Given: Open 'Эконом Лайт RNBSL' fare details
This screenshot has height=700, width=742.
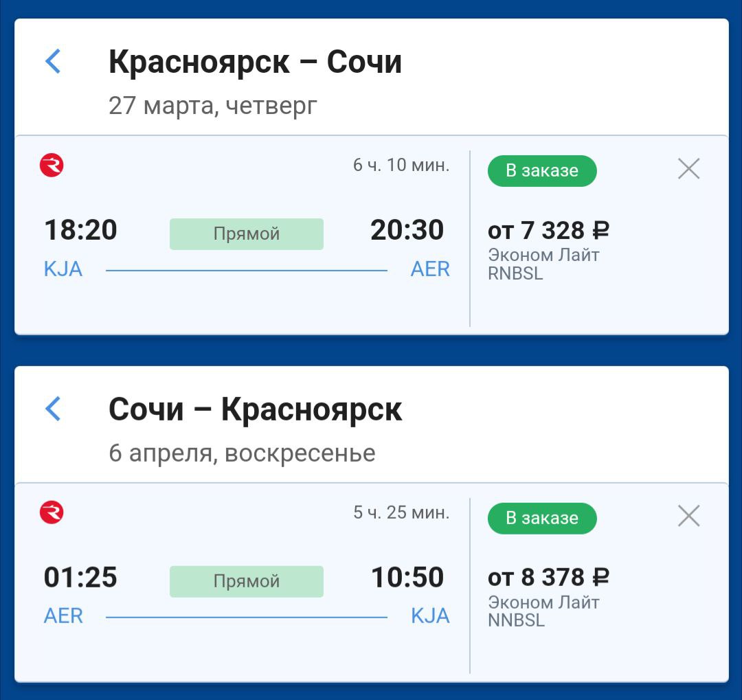Looking at the screenshot, I should pos(543,264).
